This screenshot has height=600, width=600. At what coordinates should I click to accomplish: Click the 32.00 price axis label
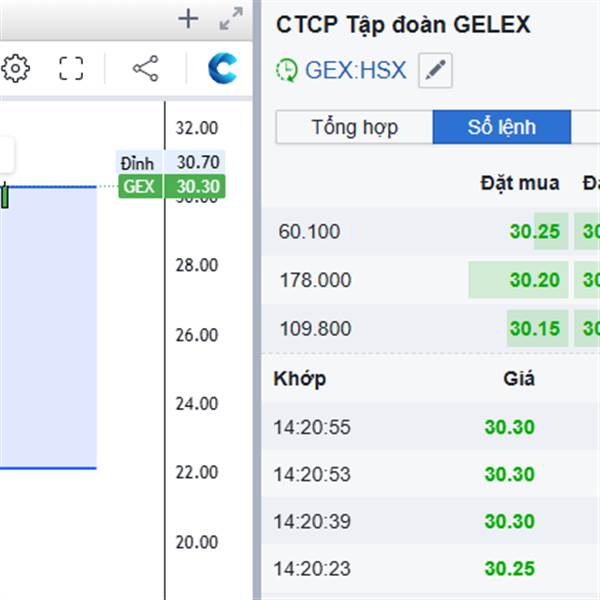click(197, 128)
